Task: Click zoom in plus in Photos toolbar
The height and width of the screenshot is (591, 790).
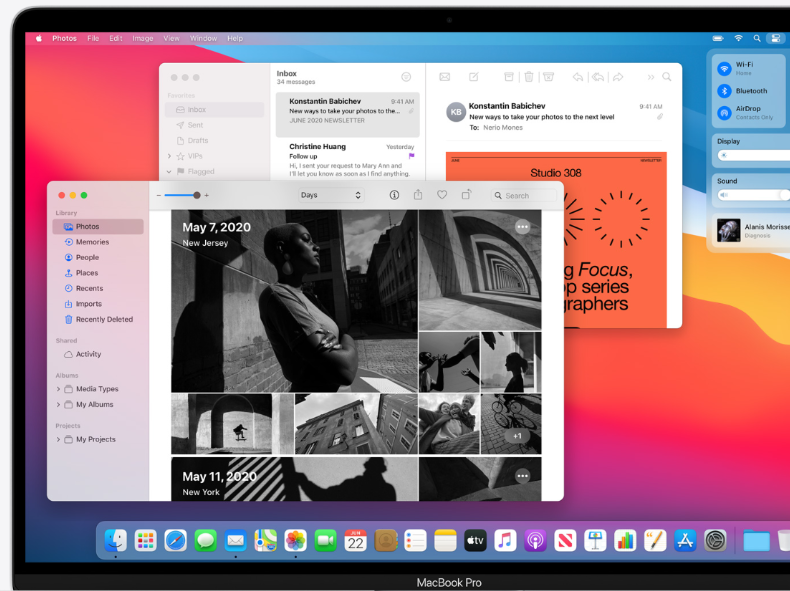Action: coord(207,195)
